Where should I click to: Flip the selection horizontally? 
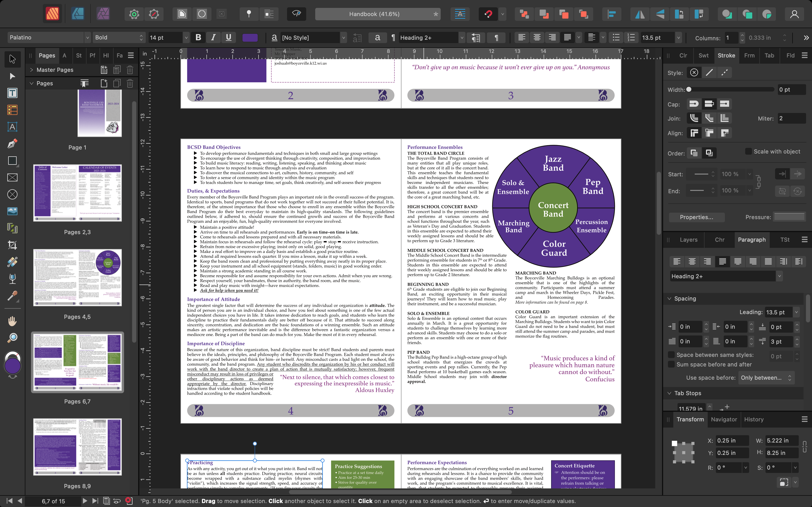point(639,14)
